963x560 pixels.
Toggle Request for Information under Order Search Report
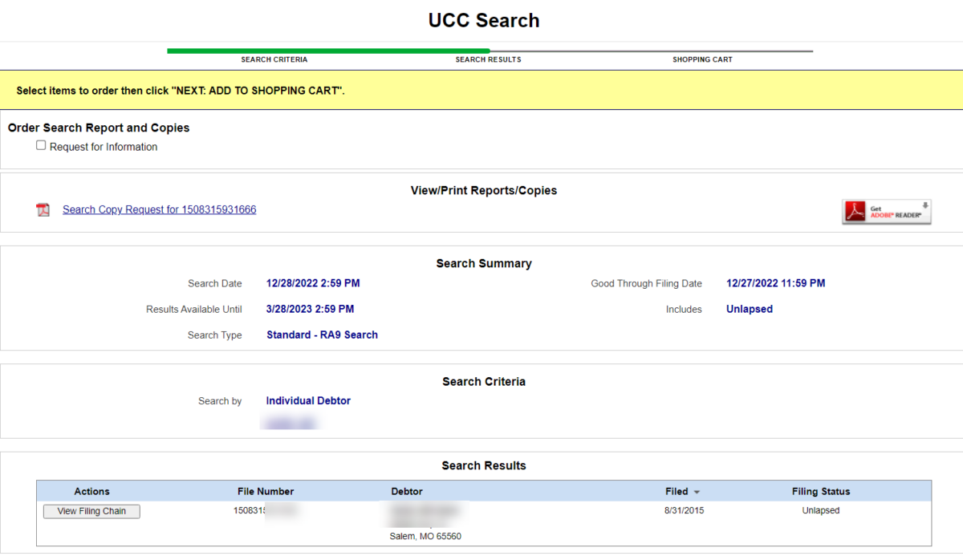coord(41,145)
